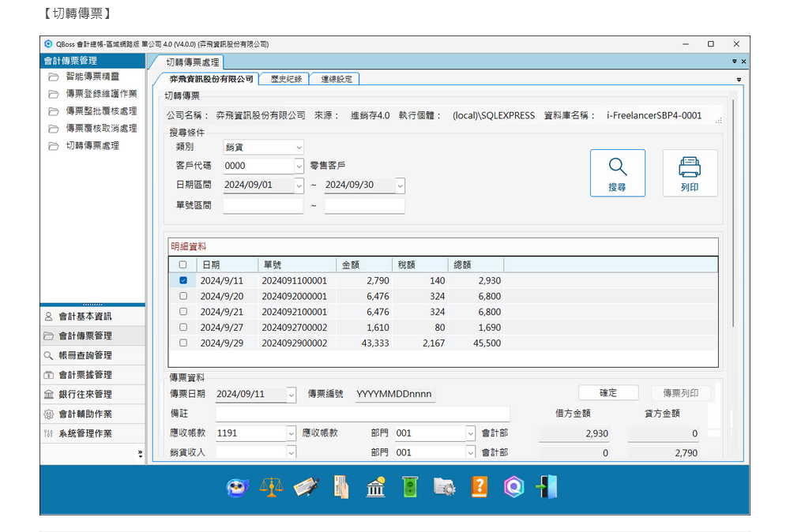Screen dimensions: 790x532
Task: Open the check and pen icon
Action: (x=307, y=487)
